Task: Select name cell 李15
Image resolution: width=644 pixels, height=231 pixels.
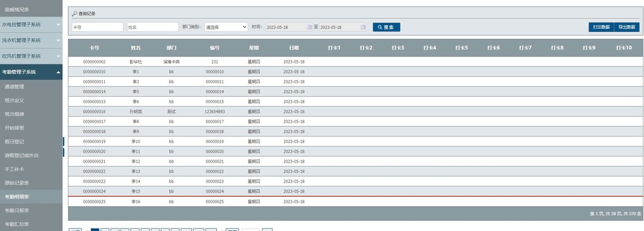Action: (136, 191)
